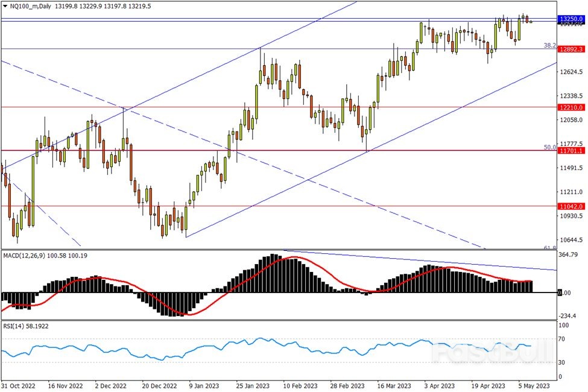588x392 pixels.
Task: Click the red 11701.1 level label
Action: pos(571,151)
